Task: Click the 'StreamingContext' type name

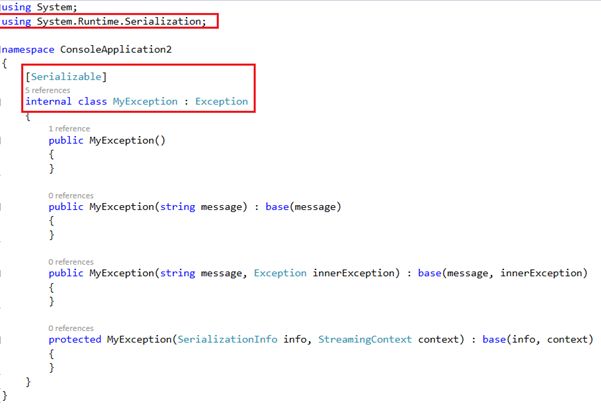Action: coord(365,339)
